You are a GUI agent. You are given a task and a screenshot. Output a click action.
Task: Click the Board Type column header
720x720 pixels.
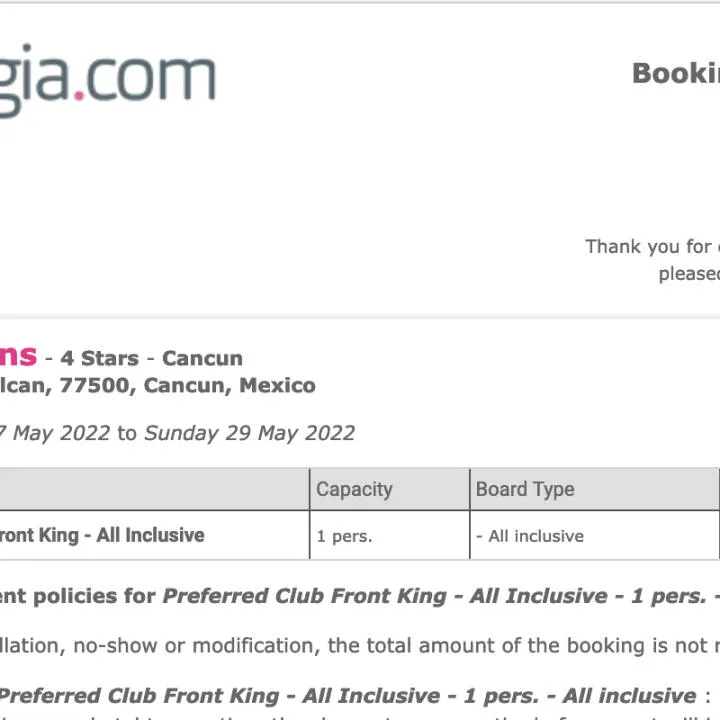pos(525,489)
